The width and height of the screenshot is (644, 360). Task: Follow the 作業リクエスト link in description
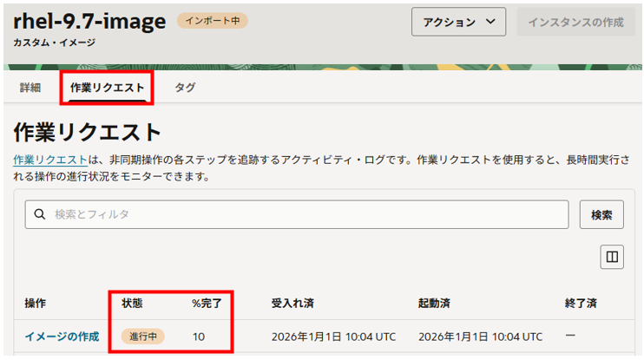[50, 160]
